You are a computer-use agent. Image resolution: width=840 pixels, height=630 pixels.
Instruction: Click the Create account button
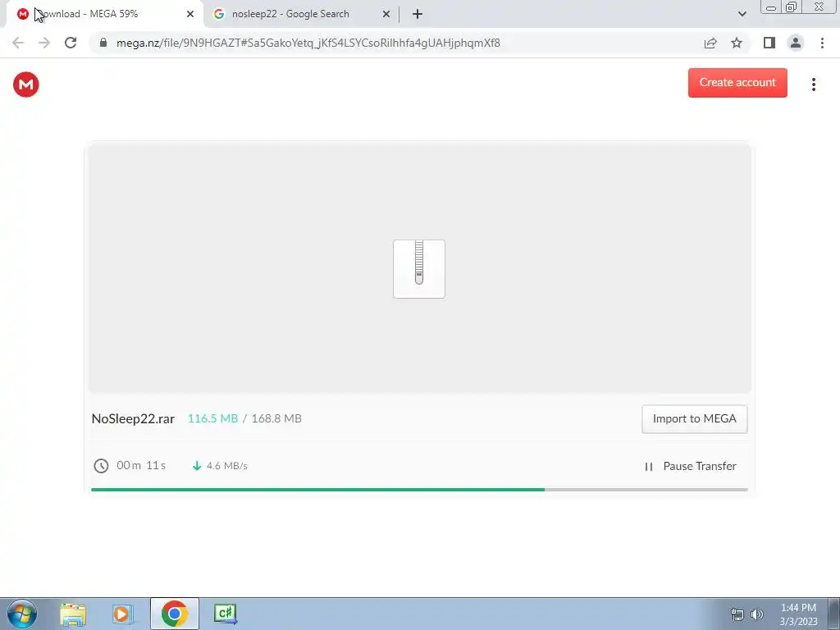click(737, 83)
